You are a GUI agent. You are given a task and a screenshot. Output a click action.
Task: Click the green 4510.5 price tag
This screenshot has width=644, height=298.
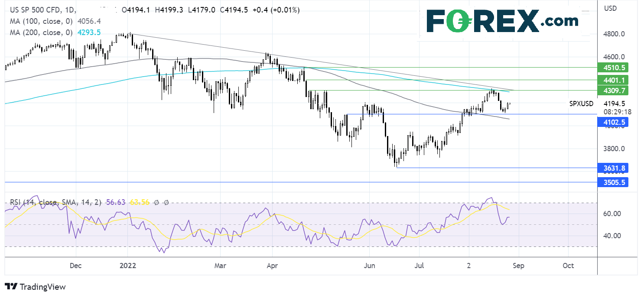pos(613,68)
